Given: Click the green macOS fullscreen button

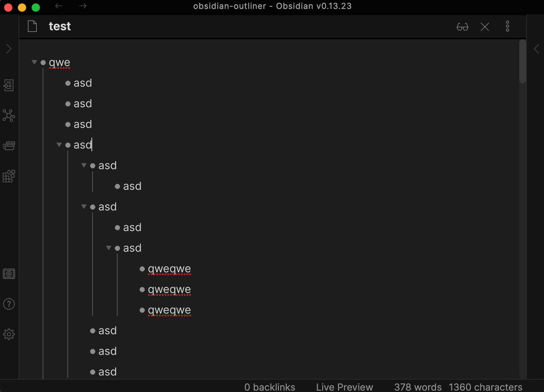Looking at the screenshot, I should [36, 7].
